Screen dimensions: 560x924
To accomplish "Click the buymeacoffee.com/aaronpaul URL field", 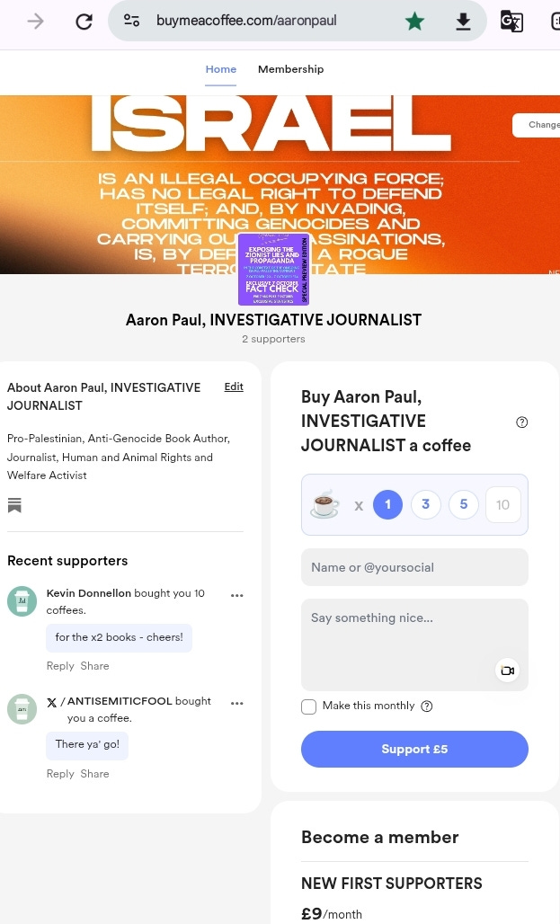I will (246, 21).
